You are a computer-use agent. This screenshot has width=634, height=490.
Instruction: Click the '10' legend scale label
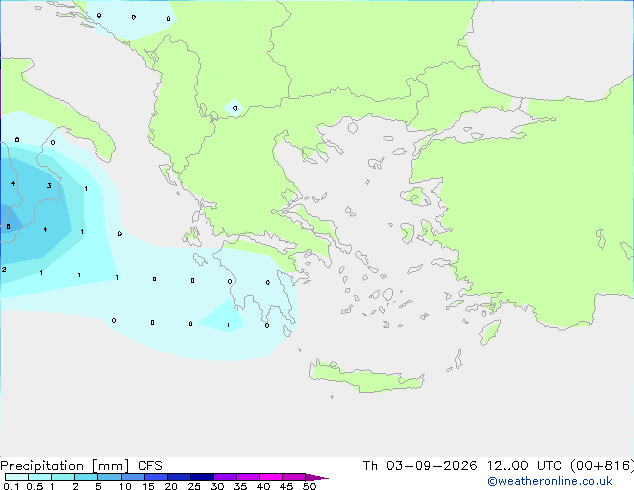[x=125, y=486]
